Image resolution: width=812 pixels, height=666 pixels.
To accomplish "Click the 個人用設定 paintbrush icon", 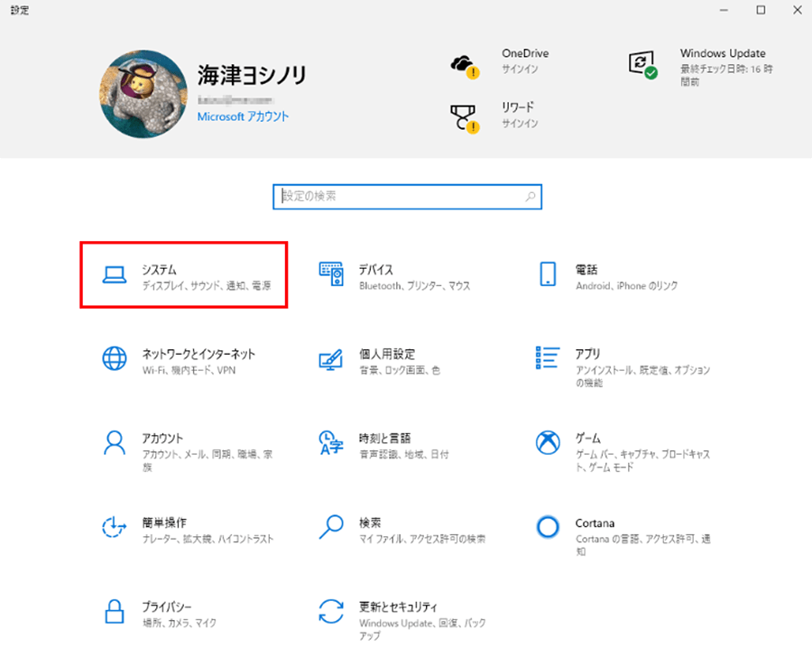I will 331,359.
